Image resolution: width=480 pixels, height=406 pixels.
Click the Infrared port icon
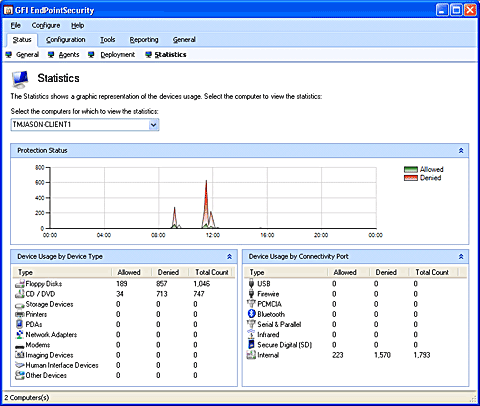click(x=251, y=334)
